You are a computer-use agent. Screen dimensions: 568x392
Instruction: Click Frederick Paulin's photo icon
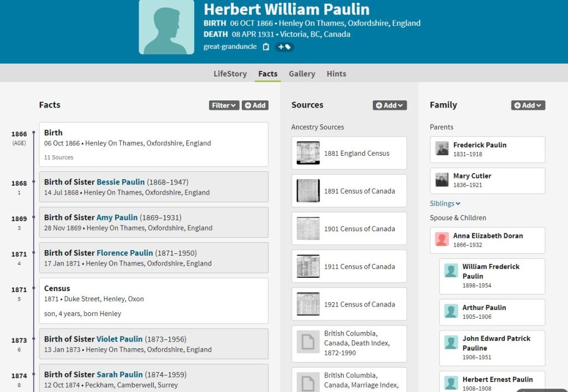[442, 149]
